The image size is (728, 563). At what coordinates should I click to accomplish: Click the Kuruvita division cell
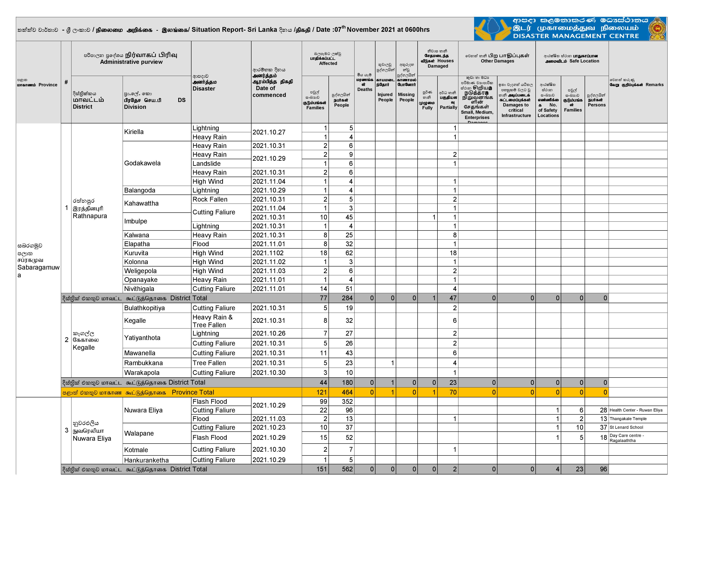click(157, 253)
